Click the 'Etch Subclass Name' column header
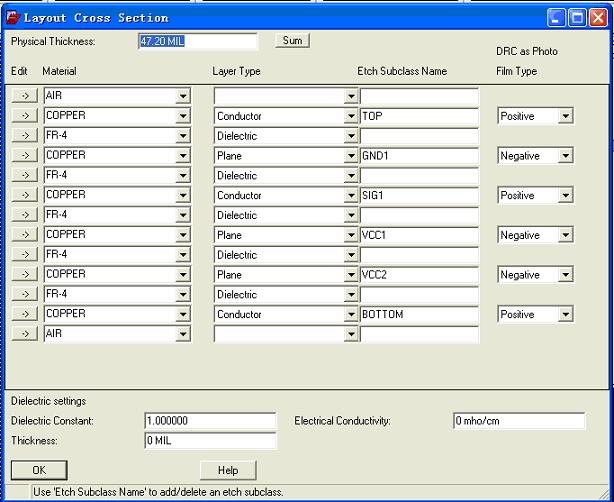The height and width of the screenshot is (502, 614). coord(402,71)
